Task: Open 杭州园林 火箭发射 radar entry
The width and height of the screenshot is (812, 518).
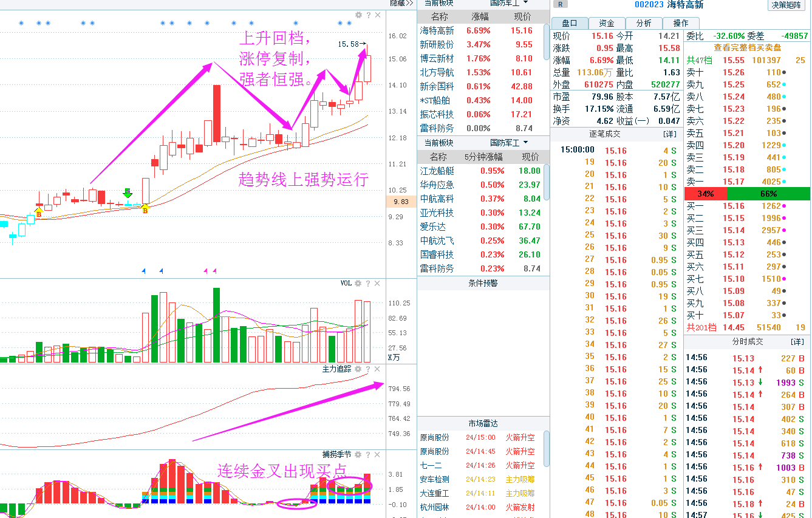Action: pos(480,507)
